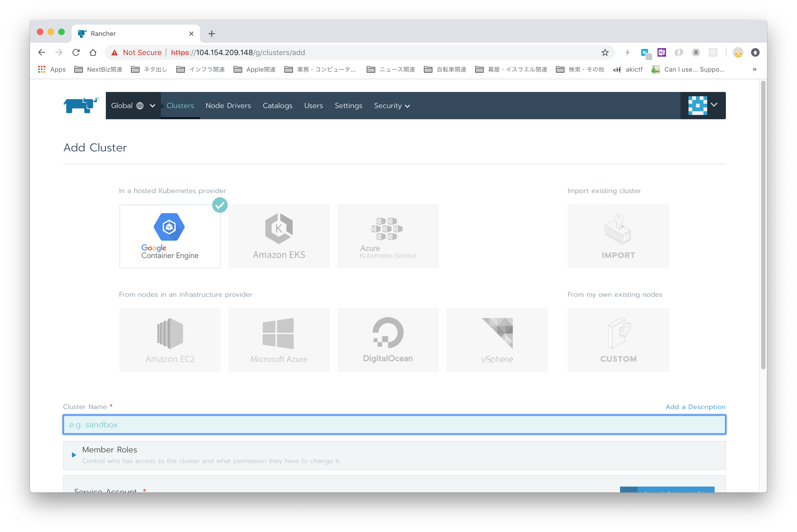
Task: Click the gray X extension icon
Action: tap(696, 52)
